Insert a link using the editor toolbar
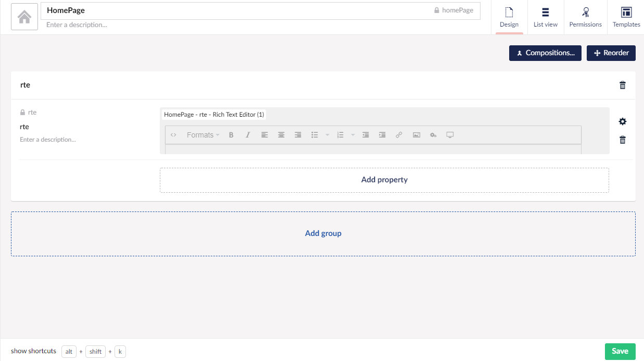Screen dimensions: 644x361 pyautogui.click(x=399, y=134)
